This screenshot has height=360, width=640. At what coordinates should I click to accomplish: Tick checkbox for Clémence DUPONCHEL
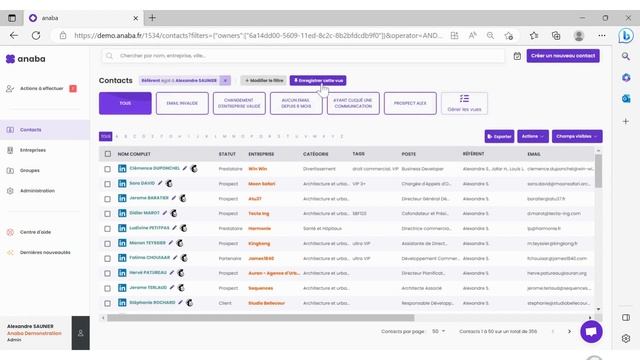tap(107, 169)
